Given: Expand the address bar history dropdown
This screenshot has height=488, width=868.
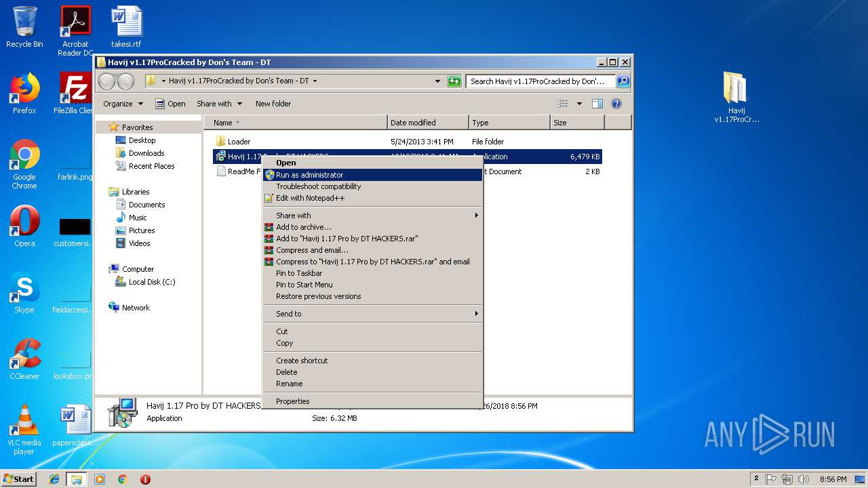Looking at the screenshot, I should 437,81.
